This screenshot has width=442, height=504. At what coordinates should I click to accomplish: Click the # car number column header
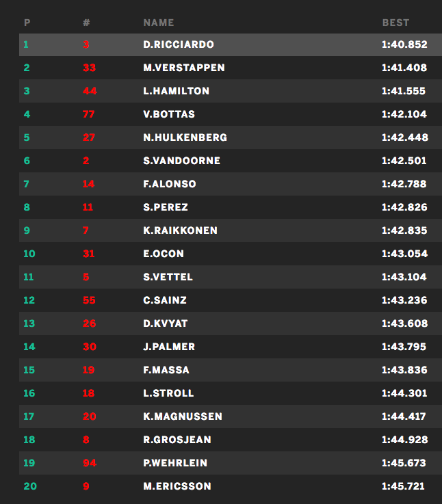tap(86, 23)
